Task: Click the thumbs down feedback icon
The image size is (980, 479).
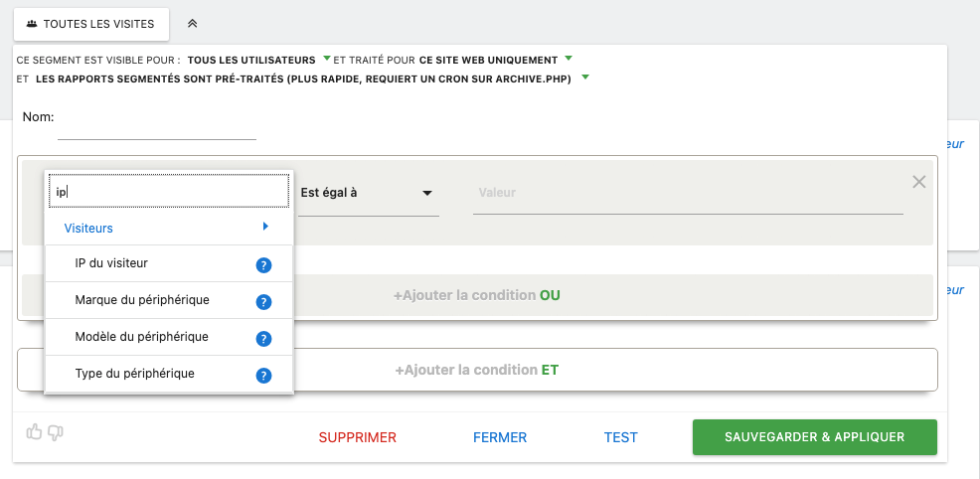Action: (56, 431)
